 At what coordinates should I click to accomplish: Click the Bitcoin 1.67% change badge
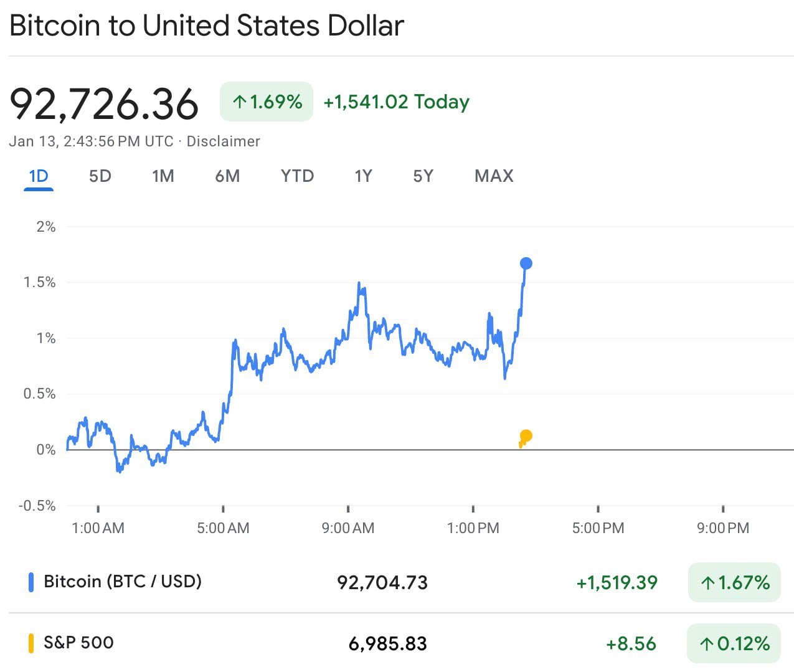pos(734,582)
